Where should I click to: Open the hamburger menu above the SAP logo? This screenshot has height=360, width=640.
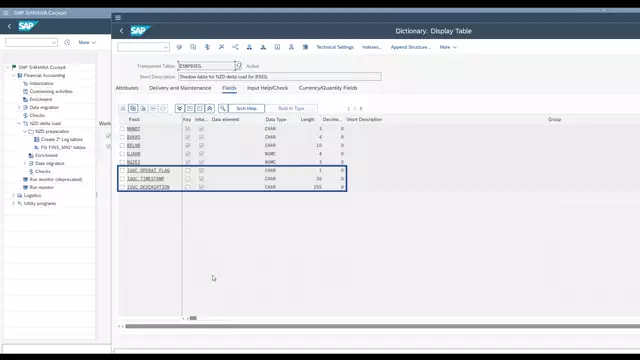[118, 18]
